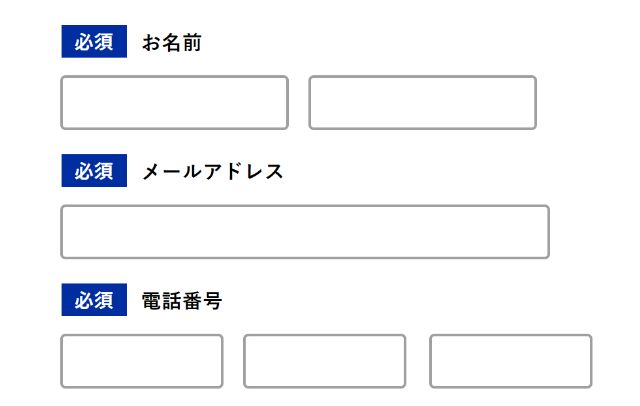The width and height of the screenshot is (640, 406).
Task: Select the last 電話番号 input segment
Action: (511, 361)
